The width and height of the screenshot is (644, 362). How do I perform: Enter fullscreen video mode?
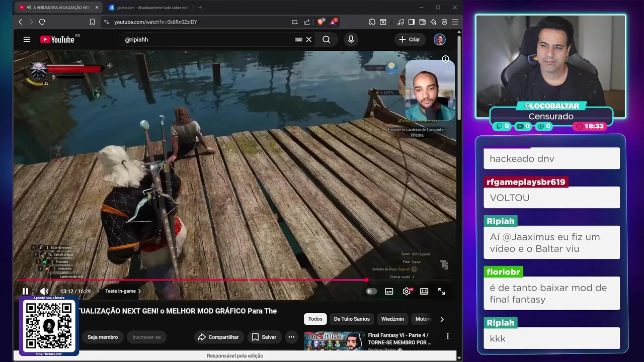pos(441,291)
